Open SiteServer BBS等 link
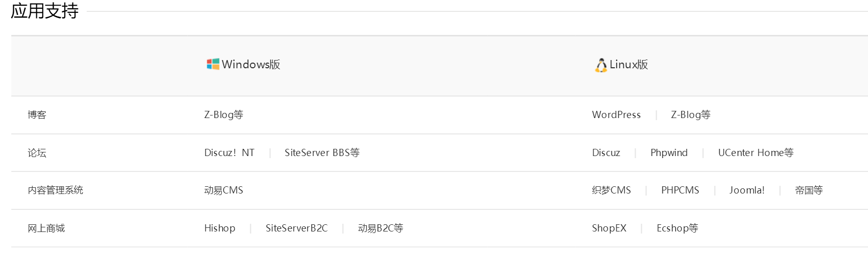The width and height of the screenshot is (868, 271). (x=322, y=153)
